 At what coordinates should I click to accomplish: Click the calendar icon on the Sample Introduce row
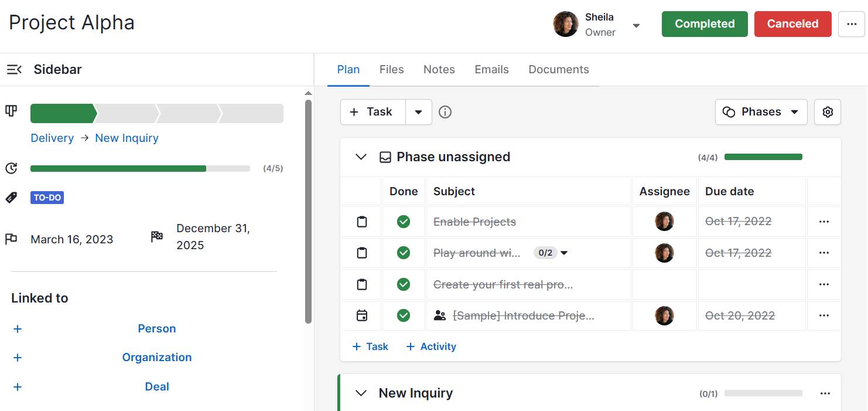pyautogui.click(x=361, y=315)
